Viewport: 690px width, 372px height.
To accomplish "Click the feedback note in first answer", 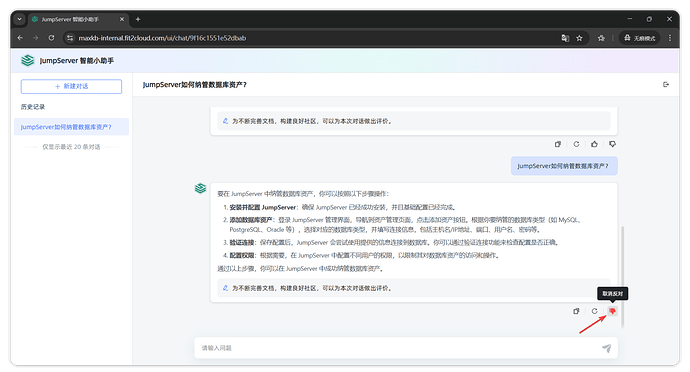I will [x=414, y=121].
